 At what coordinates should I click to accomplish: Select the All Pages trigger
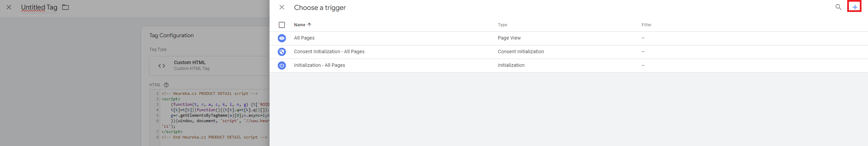(568, 38)
